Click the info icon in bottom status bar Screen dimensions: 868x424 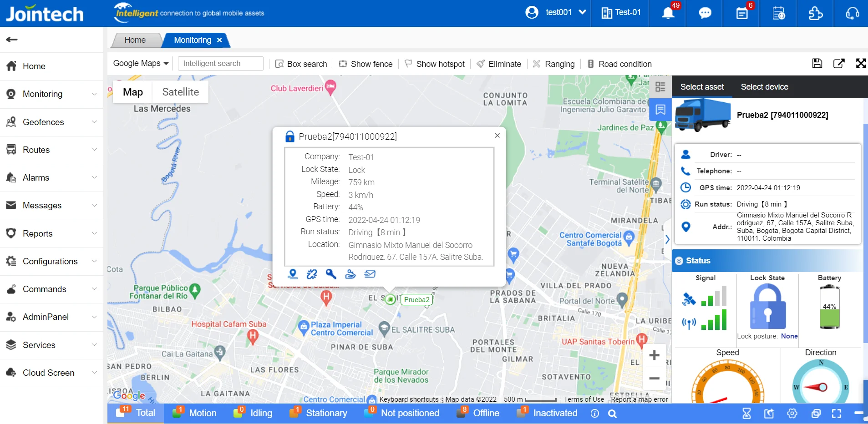[594, 414]
